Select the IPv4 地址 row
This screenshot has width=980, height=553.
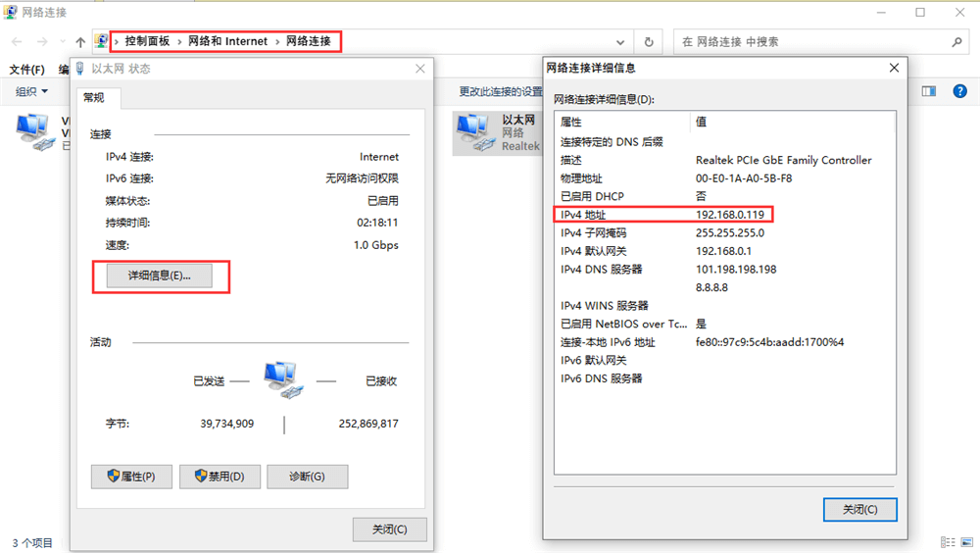point(725,215)
